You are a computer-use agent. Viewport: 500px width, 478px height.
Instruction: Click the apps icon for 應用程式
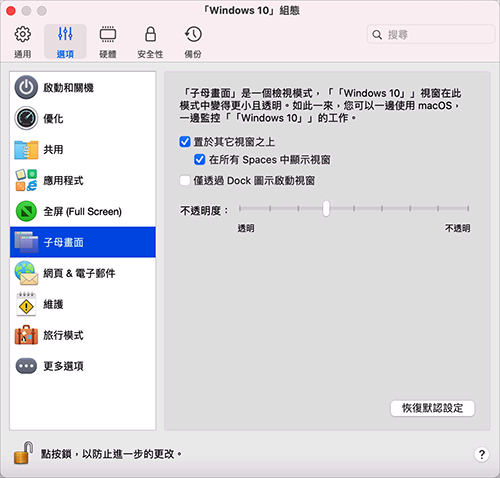pos(26,180)
